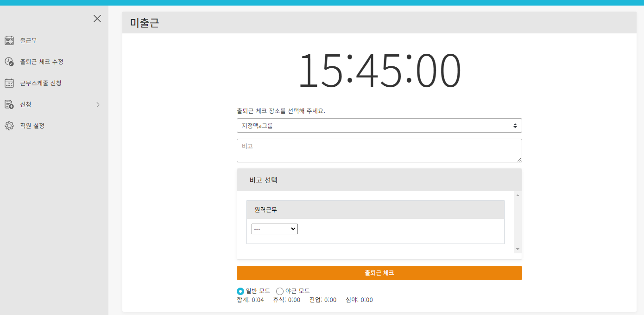Select the 일반 모드 radio button
The image size is (644, 315).
click(x=240, y=291)
